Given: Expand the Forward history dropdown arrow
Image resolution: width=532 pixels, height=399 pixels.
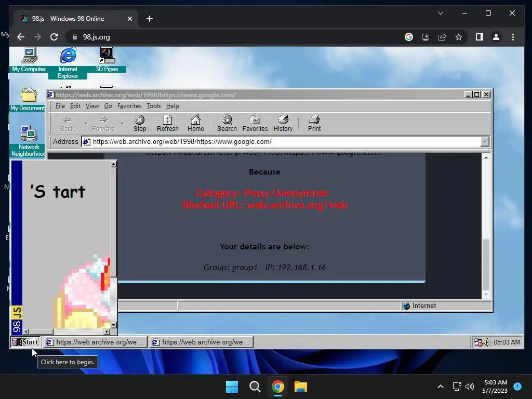Looking at the screenshot, I should pyautogui.click(x=123, y=124).
